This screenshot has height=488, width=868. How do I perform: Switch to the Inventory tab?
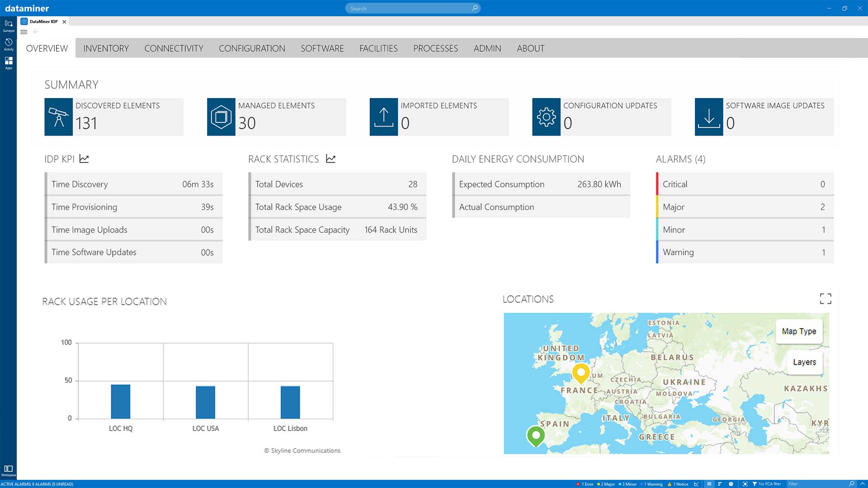coord(106,48)
